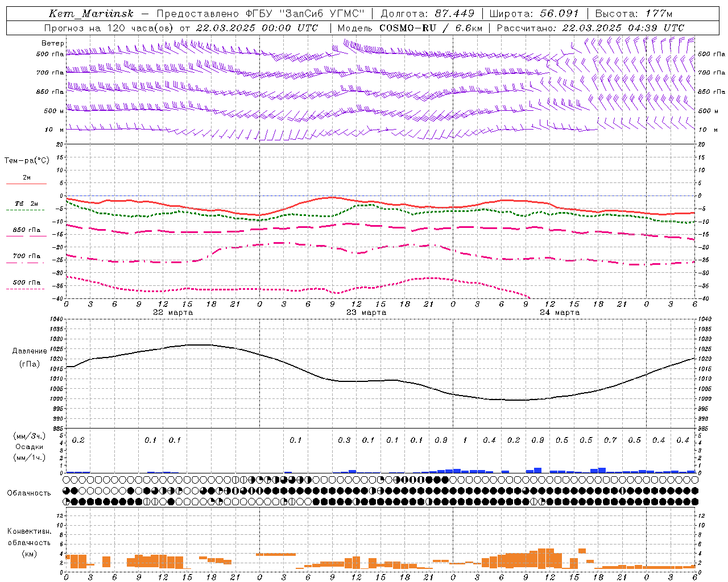Click the latitude value Широта: 56.091
This screenshot has width=728, height=582.
point(534,14)
